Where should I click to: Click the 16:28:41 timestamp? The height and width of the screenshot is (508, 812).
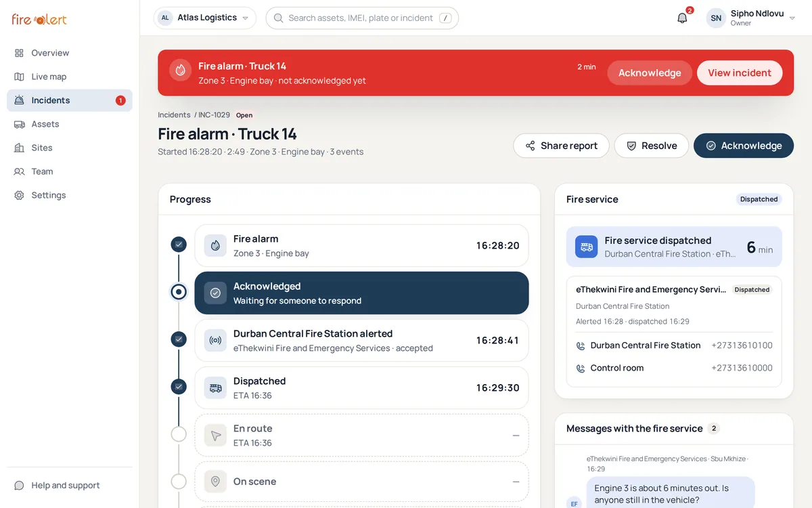498,341
